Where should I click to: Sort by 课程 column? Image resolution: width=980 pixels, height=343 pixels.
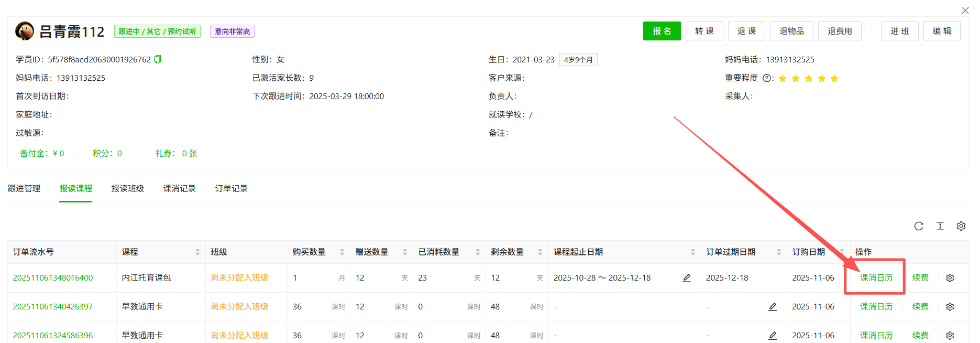pos(197,252)
